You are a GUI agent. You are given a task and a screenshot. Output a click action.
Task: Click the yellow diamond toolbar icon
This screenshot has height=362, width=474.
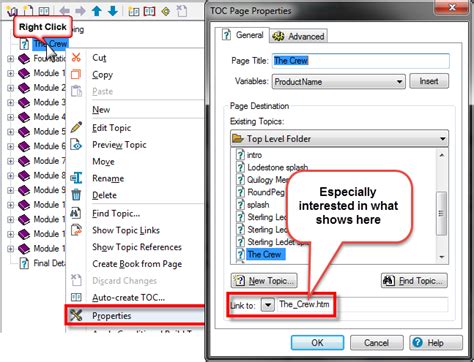pyautogui.click(x=166, y=11)
